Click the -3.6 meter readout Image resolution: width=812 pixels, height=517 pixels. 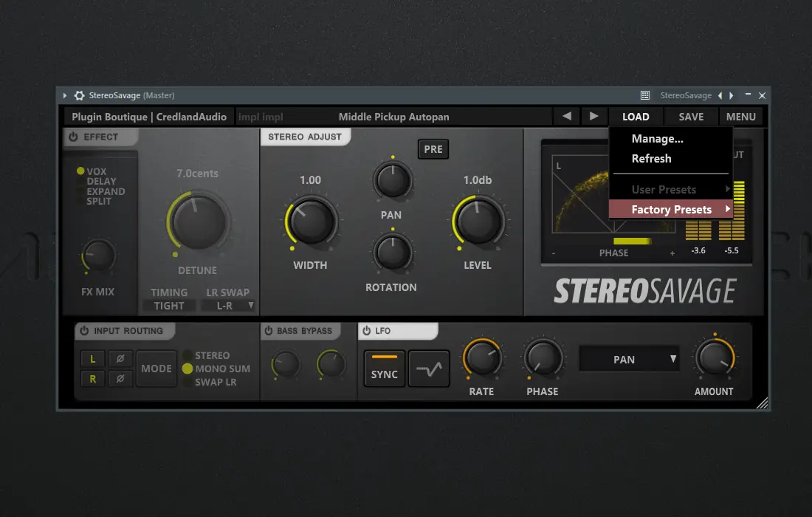698,250
